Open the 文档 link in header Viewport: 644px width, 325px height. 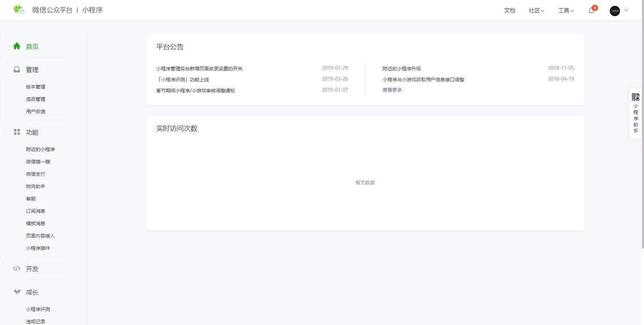click(x=510, y=11)
